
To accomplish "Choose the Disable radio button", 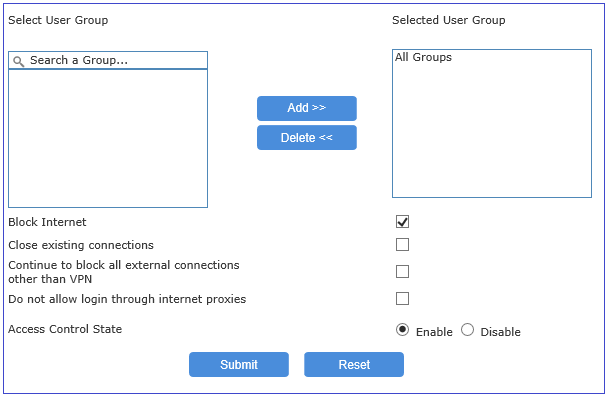I will tap(467, 330).
